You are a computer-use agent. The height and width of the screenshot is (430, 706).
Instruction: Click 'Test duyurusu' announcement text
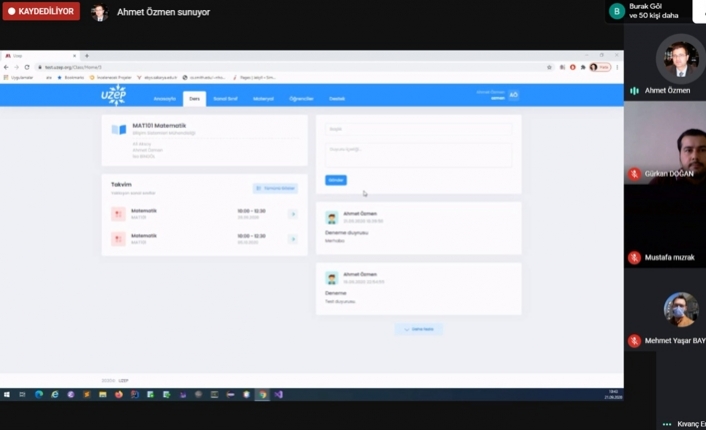coord(340,302)
